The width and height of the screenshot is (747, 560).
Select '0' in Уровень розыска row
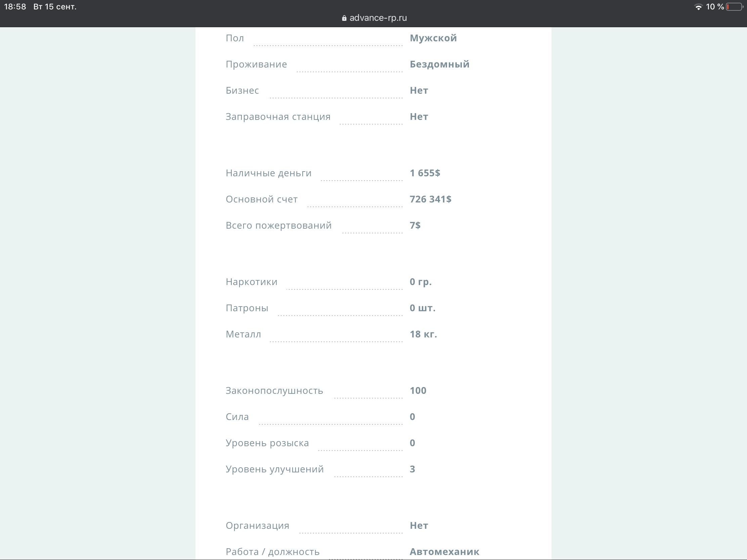point(413,443)
